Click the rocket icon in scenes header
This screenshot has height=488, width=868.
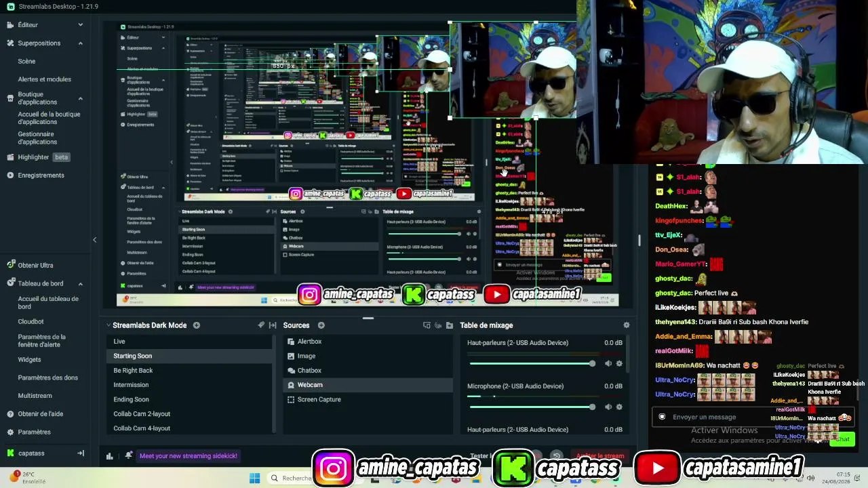tap(261, 325)
